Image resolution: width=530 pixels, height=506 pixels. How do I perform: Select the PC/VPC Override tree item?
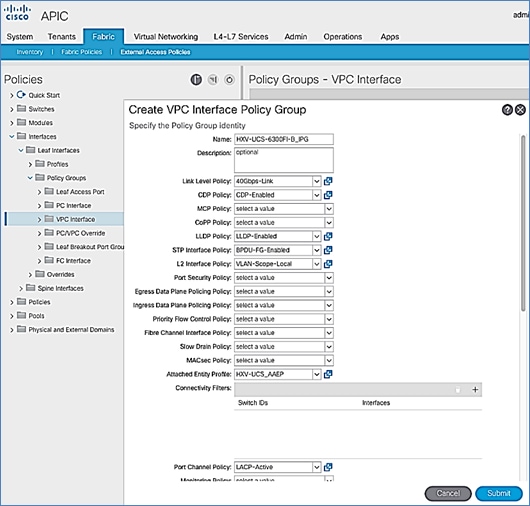point(80,233)
